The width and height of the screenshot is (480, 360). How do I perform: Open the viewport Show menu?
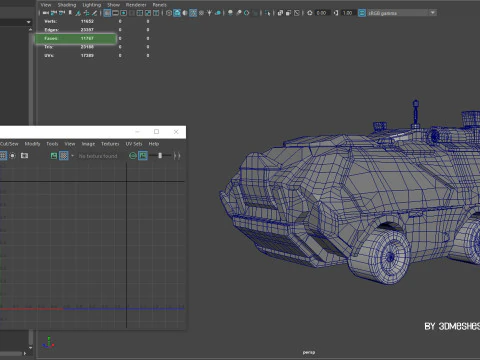point(113,5)
